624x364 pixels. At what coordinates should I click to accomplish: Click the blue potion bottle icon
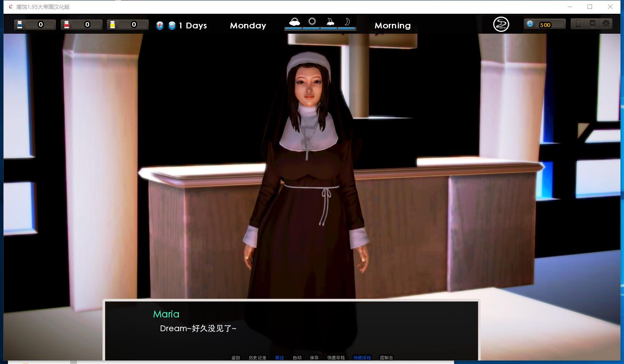[x=20, y=25]
